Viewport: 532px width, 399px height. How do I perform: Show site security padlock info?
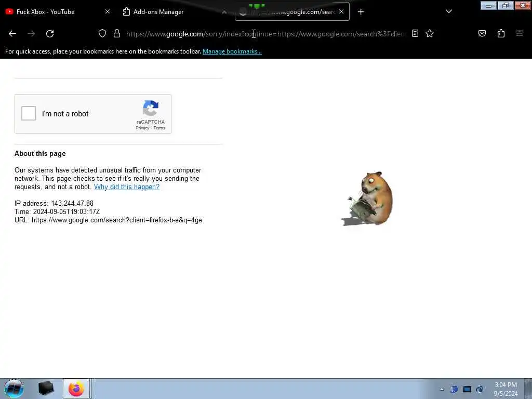(117, 33)
